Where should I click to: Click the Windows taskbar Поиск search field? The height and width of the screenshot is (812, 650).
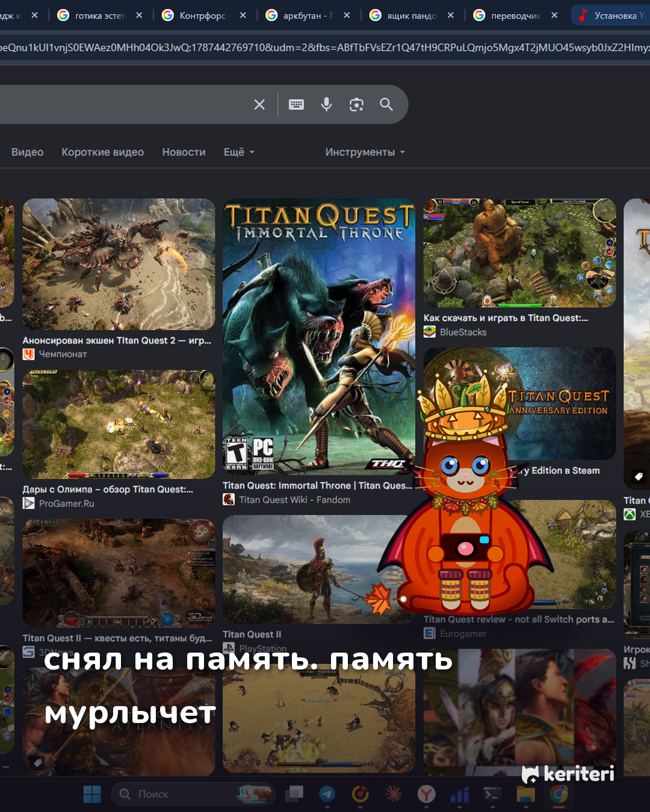click(x=193, y=794)
